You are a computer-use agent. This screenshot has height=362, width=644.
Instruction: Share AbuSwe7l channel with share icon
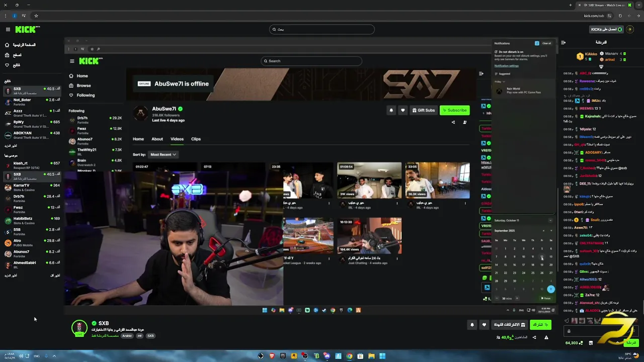click(453, 122)
